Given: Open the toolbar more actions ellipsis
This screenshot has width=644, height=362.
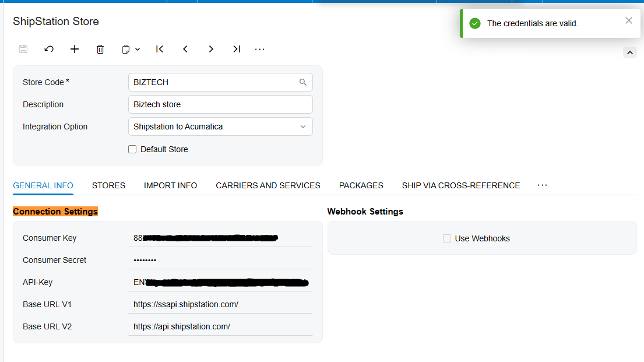Looking at the screenshot, I should click(x=259, y=50).
